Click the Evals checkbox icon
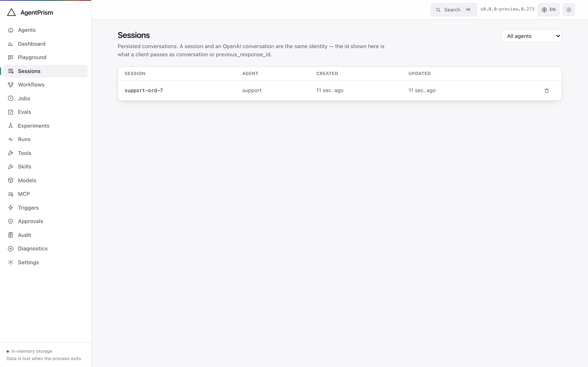This screenshot has width=588, height=367. (10, 112)
